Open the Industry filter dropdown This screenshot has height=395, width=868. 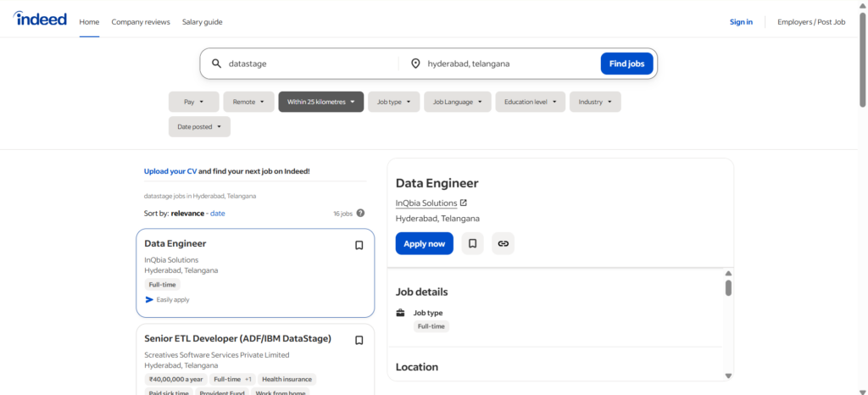[595, 102]
